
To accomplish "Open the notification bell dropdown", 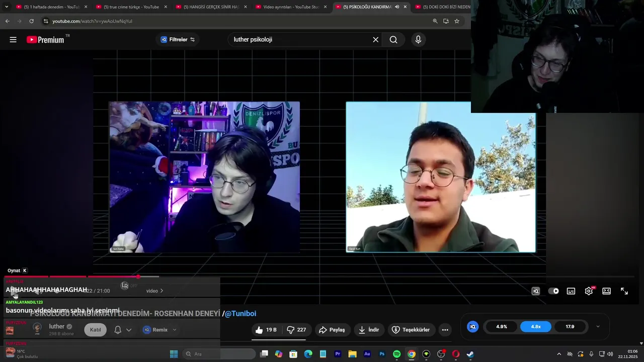I will [x=122, y=330].
